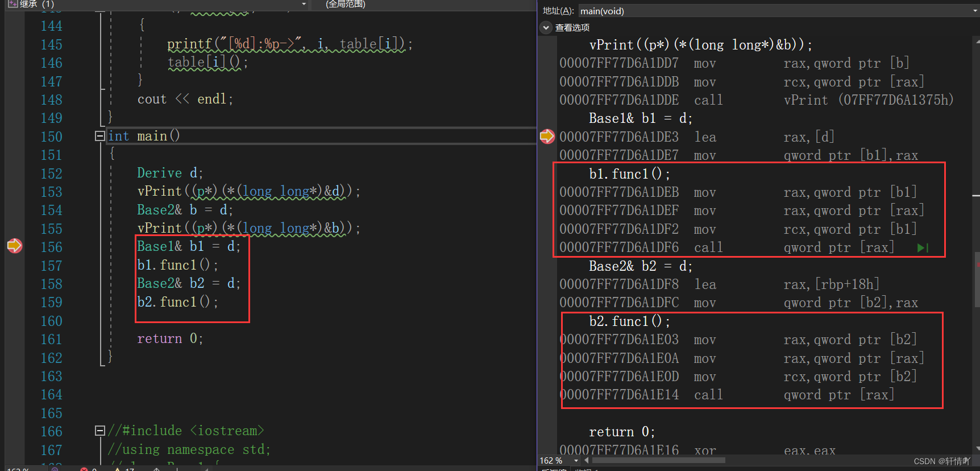Open the (全局范围) scope dropdown
980x471 pixels.
(345, 4)
